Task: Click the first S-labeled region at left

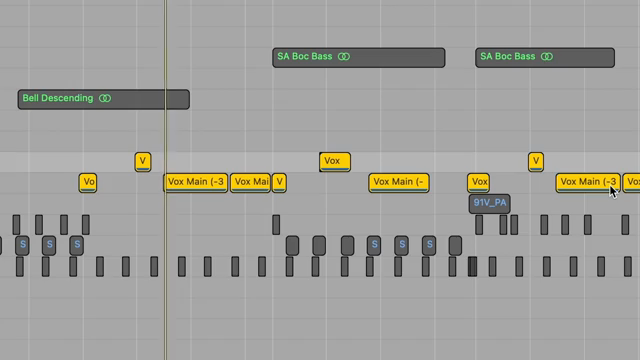Action: point(22,245)
